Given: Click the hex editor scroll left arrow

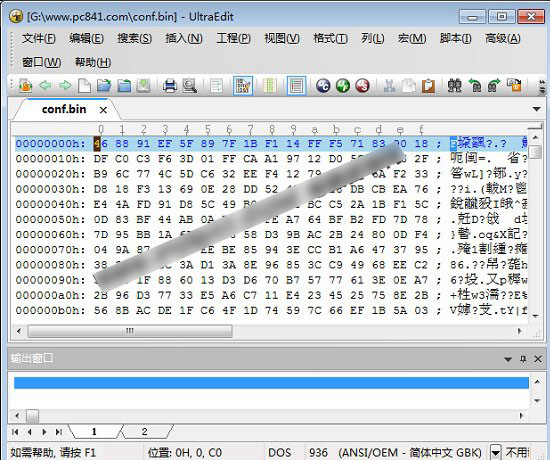Looking at the screenshot, I should [x=19, y=331].
